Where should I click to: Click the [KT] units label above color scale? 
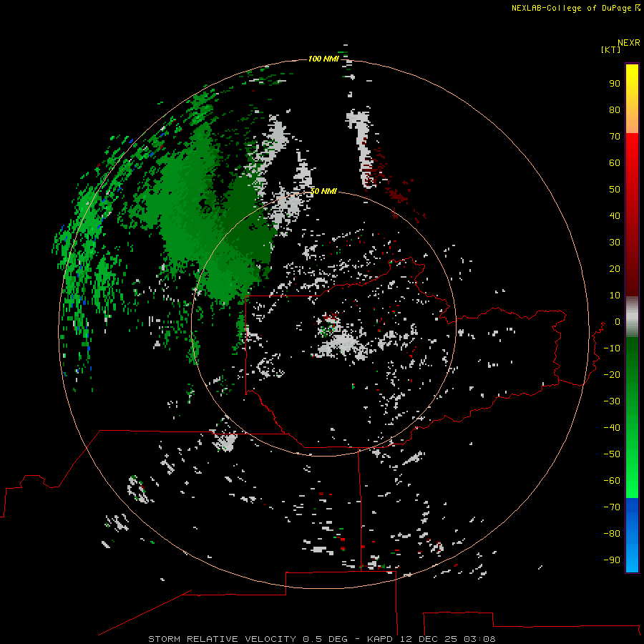coord(610,49)
